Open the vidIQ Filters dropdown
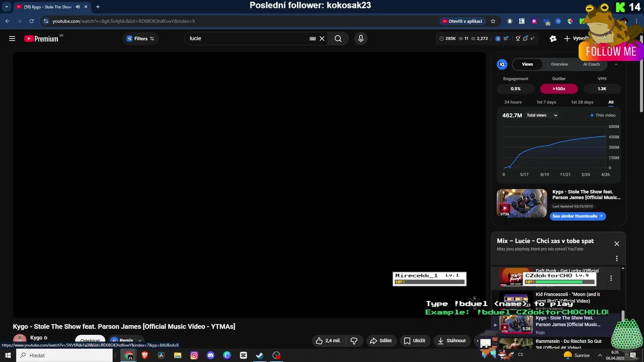644x362 pixels. point(140,39)
